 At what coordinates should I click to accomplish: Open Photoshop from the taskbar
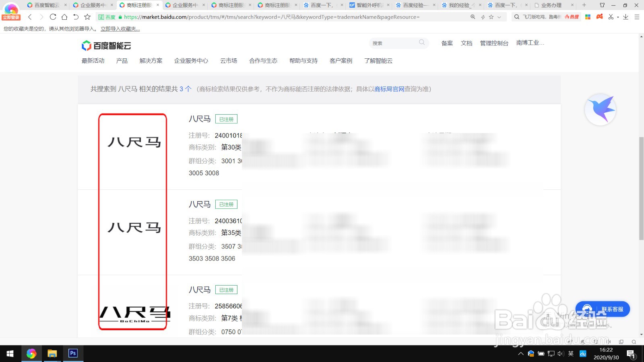pos(73,354)
